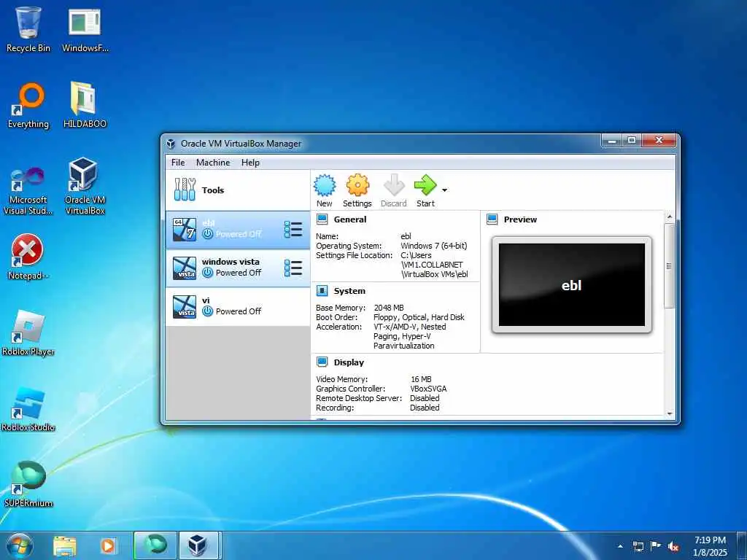Click the Roblox Studio desktop shortcut

pos(28,408)
